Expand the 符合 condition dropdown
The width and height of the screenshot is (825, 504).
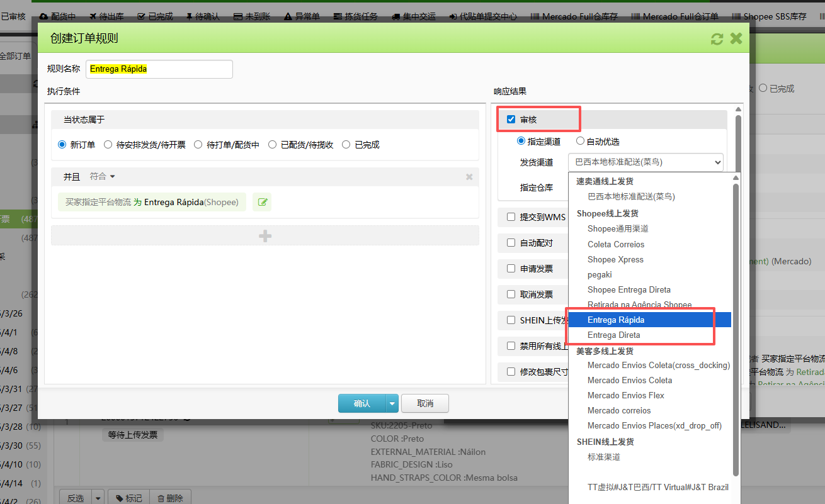point(102,177)
